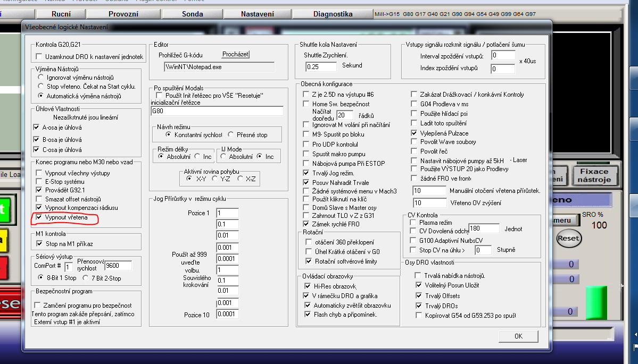Viewport: 638px width, 364px height.
Task: Confirm settings with the OK button
Action: (x=518, y=336)
